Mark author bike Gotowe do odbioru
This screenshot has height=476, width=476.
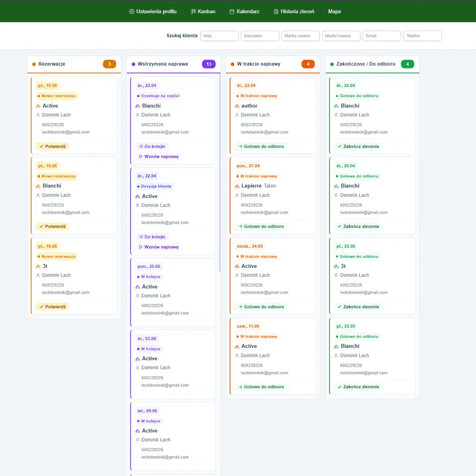[x=261, y=146]
